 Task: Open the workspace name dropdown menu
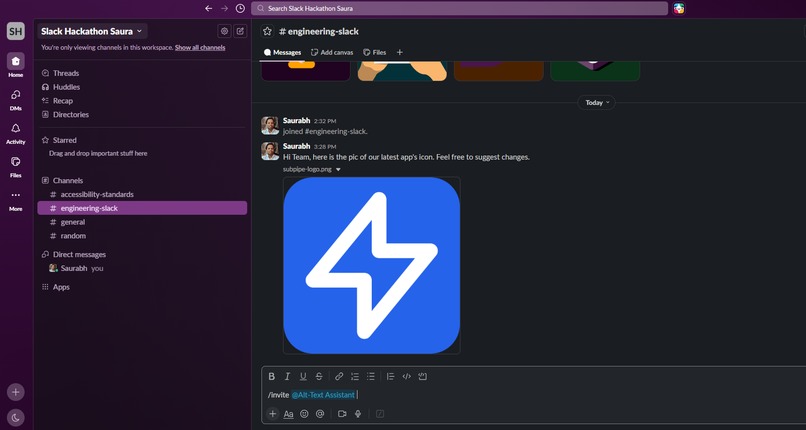(x=91, y=31)
